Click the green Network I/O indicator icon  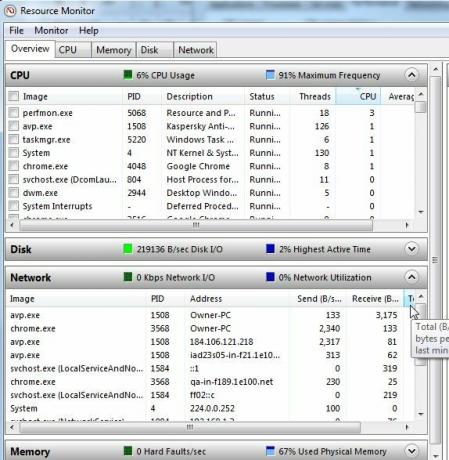pyautogui.click(x=128, y=277)
